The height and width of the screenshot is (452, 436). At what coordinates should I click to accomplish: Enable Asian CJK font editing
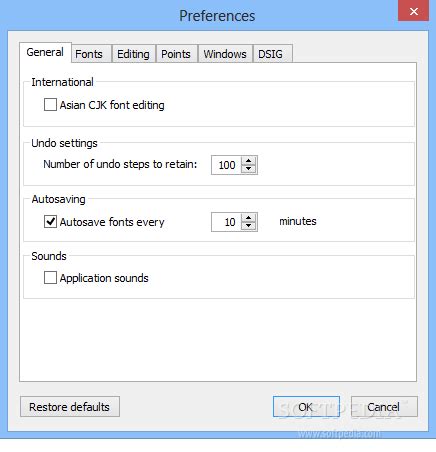[x=50, y=105]
